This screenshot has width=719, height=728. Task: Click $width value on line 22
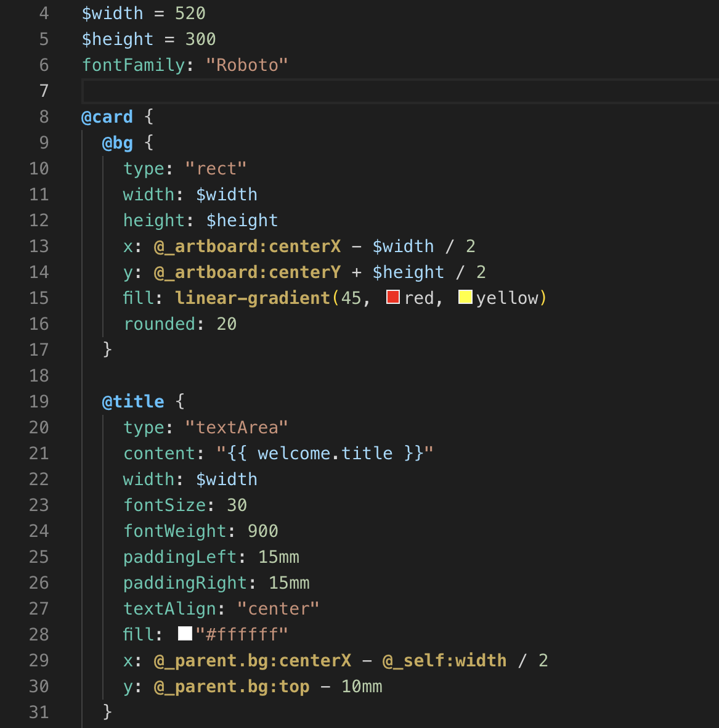tap(227, 480)
